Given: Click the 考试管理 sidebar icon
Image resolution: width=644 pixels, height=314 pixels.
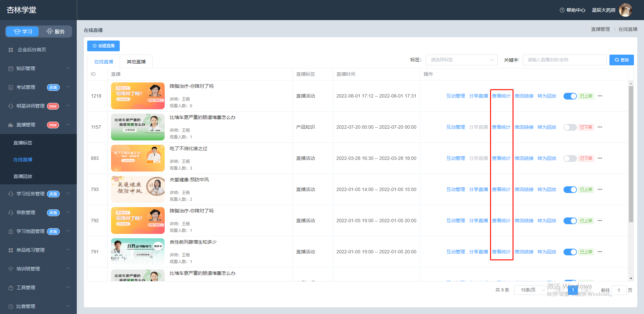Looking at the screenshot, I should tap(11, 87).
